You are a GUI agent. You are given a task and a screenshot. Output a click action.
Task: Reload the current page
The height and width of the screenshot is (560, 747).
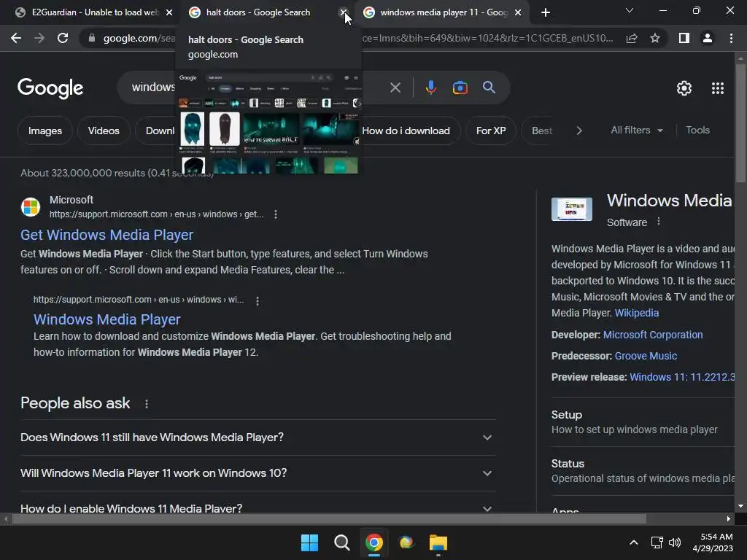pos(63,38)
